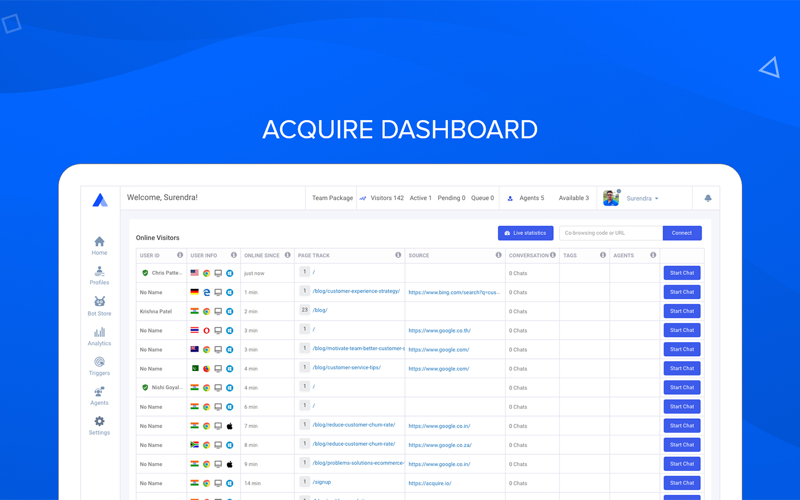Click the Connect button
Viewport: 800px width, 500px height.
pyautogui.click(x=682, y=233)
